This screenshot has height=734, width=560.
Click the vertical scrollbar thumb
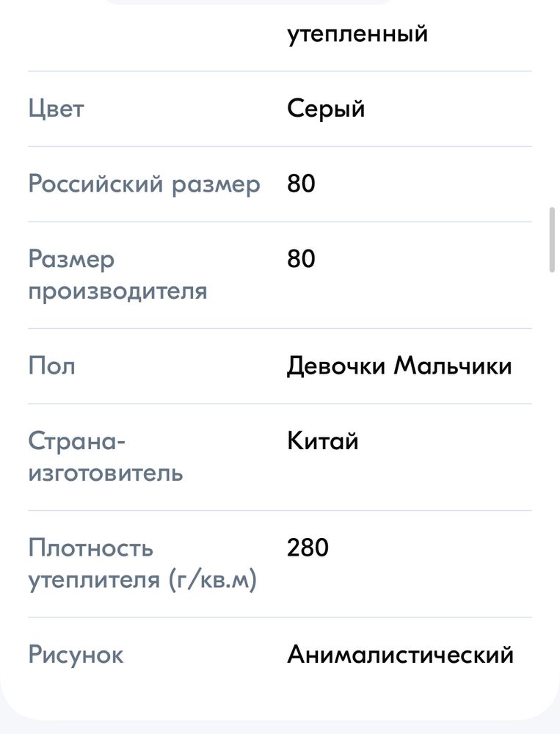553,241
